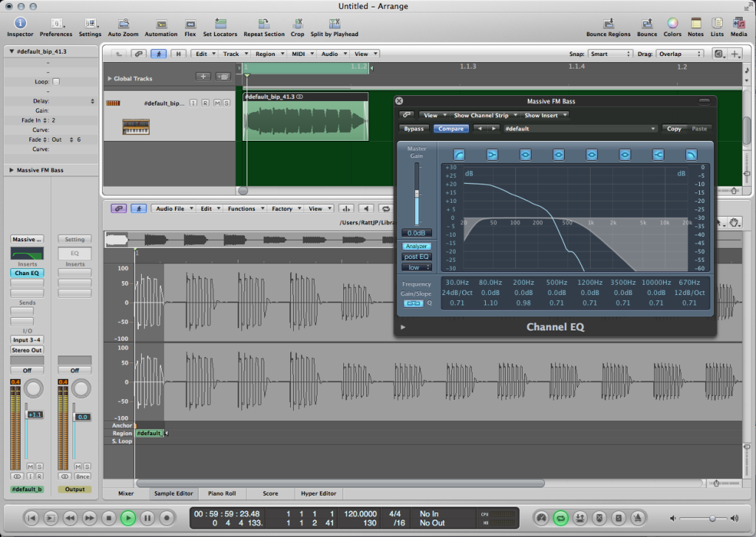Open the Show Channel Strip dropdown
756x537 pixels.
[485, 115]
